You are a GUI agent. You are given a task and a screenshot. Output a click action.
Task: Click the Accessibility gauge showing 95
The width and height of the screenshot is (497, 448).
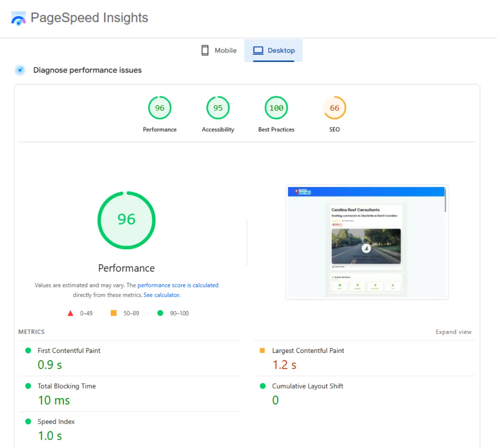[x=217, y=108]
